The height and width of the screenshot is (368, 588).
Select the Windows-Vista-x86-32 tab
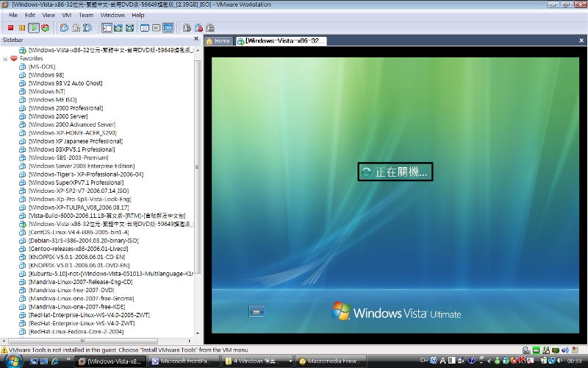click(x=282, y=41)
